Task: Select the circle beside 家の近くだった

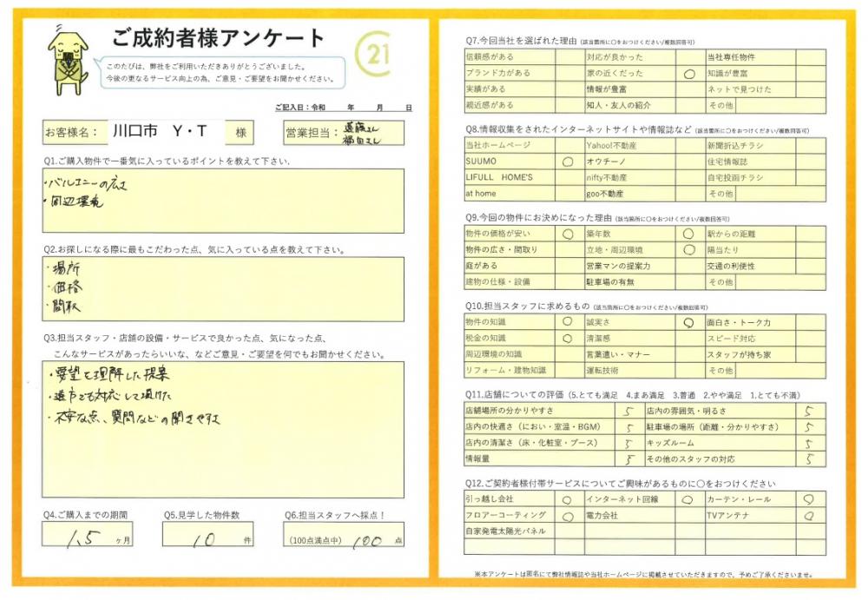Action: coord(689,74)
